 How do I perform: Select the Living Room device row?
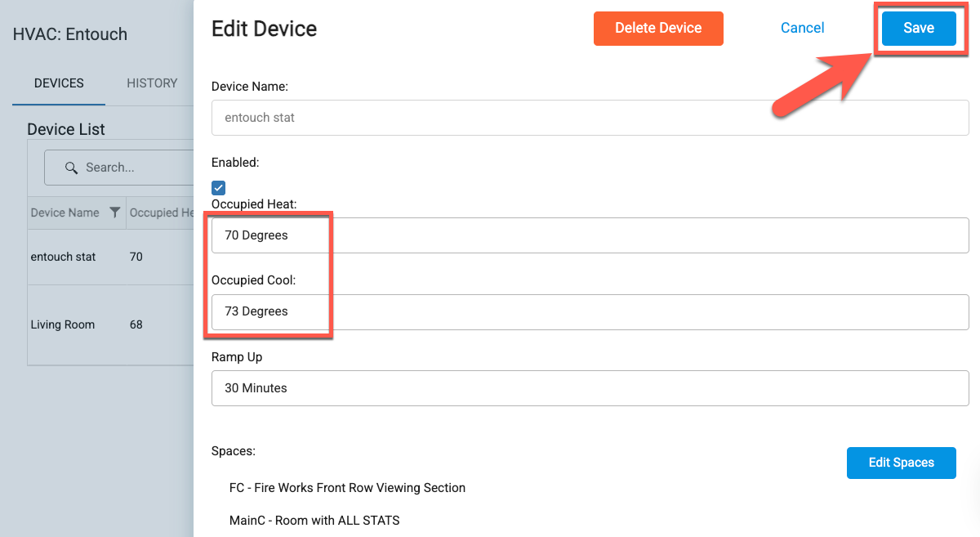[63, 324]
